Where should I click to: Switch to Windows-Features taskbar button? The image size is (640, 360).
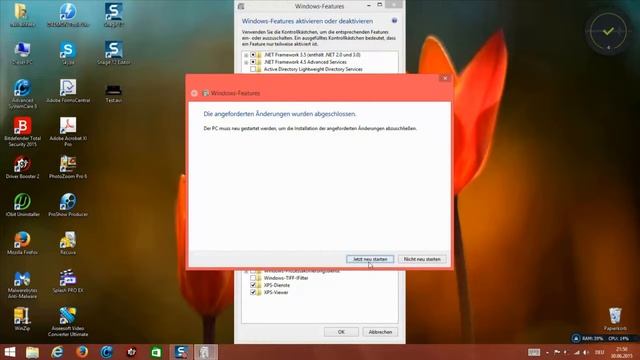205,352
